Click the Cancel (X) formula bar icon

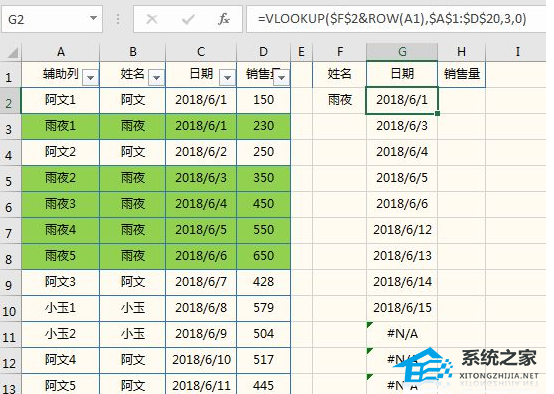coord(152,19)
